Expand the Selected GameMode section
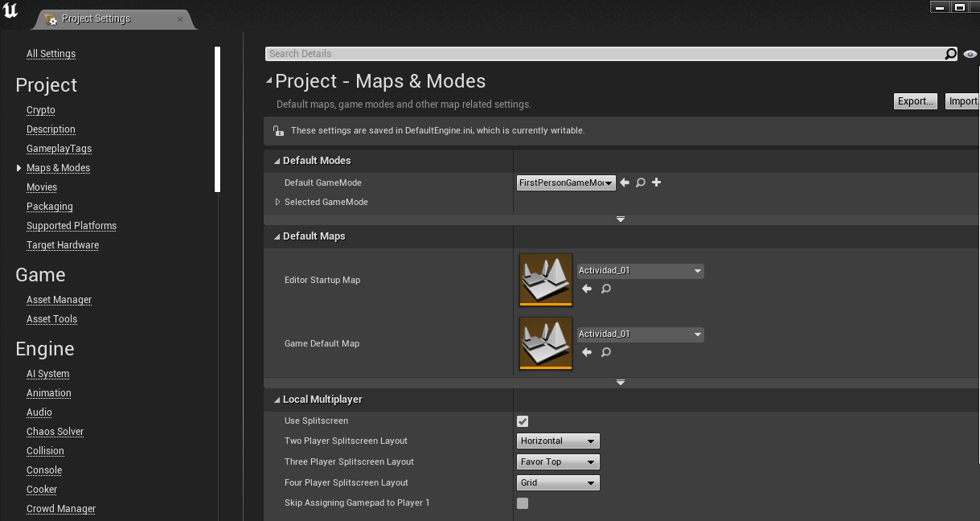 pyautogui.click(x=278, y=203)
